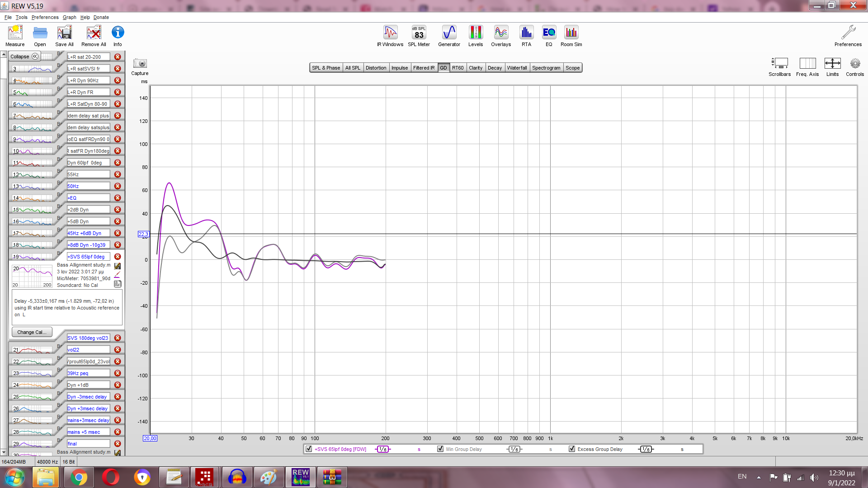Click the +SVS 65lpf 0deg name field
This screenshot has height=488, width=868.
click(88, 257)
